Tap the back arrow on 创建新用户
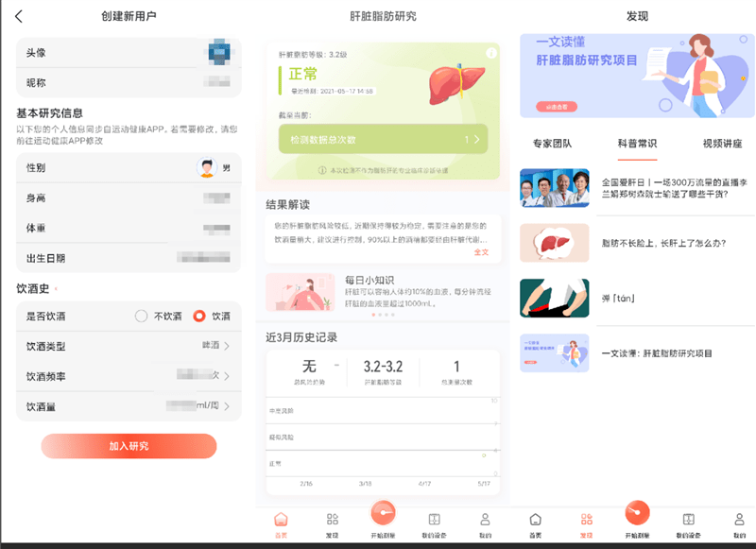This screenshot has width=756, height=549. click(20, 16)
